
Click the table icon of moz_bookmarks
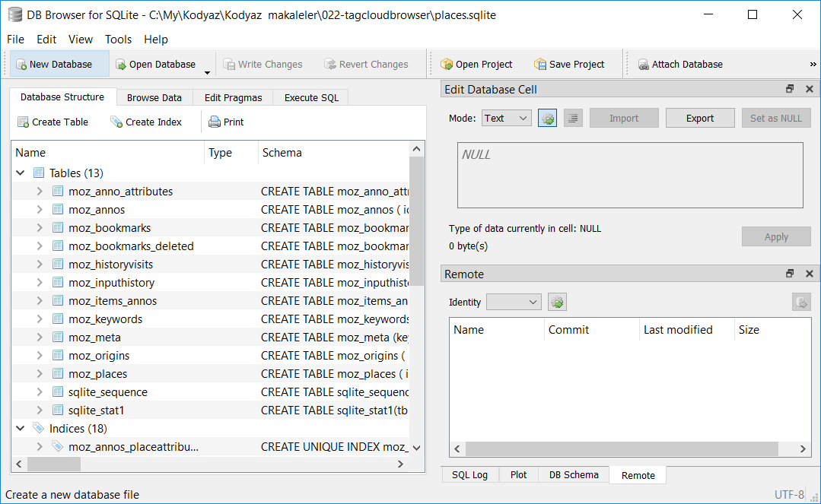tap(58, 227)
